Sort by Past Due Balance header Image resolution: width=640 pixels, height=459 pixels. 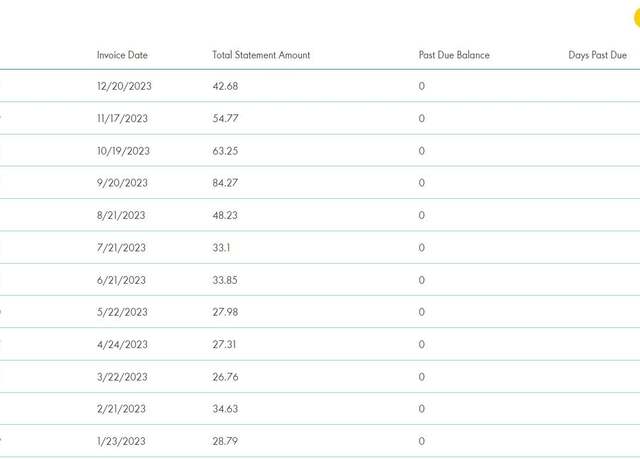click(x=454, y=55)
